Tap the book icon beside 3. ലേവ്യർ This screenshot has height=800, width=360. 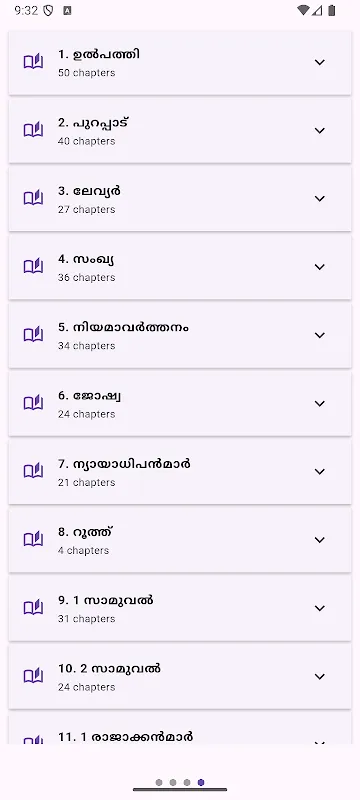point(33,198)
